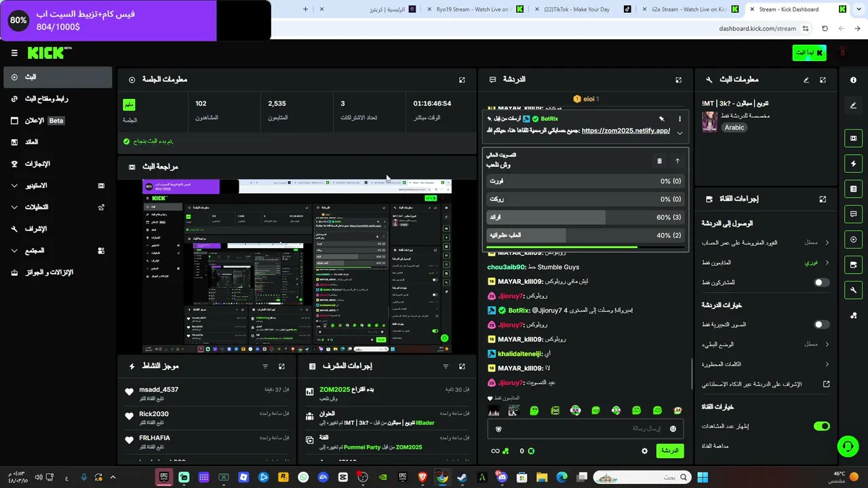Click the pencil edit icon in the right rail

(853, 106)
